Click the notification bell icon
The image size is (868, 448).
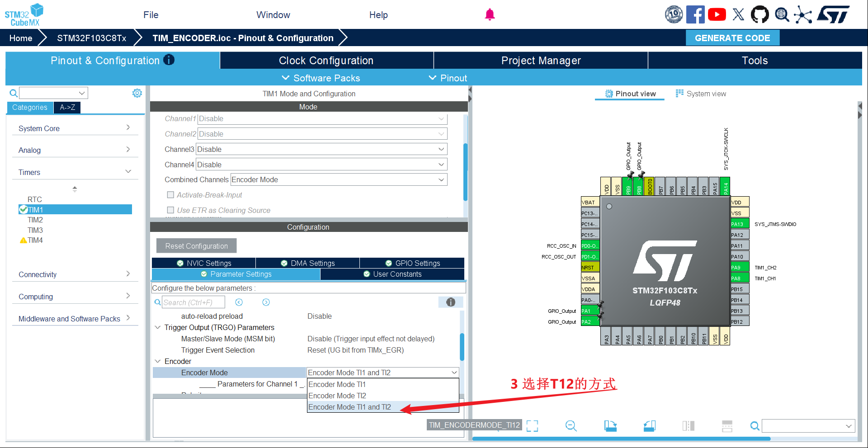[490, 14]
